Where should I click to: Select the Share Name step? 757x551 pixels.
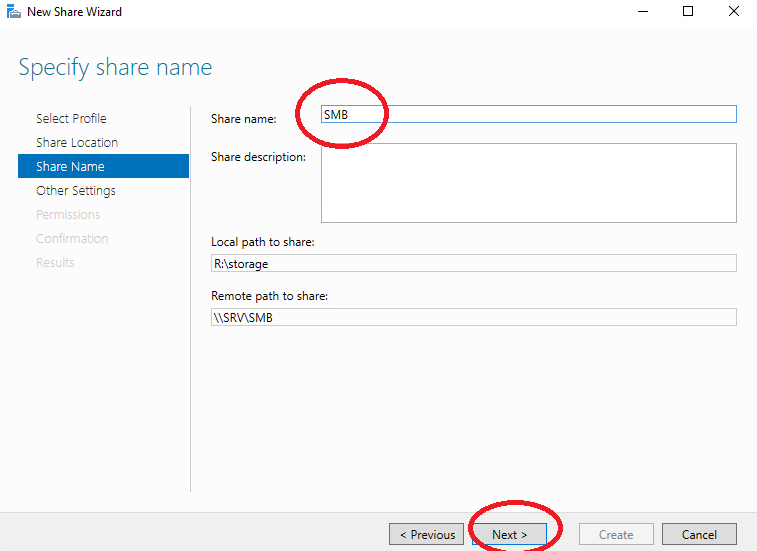(x=103, y=166)
